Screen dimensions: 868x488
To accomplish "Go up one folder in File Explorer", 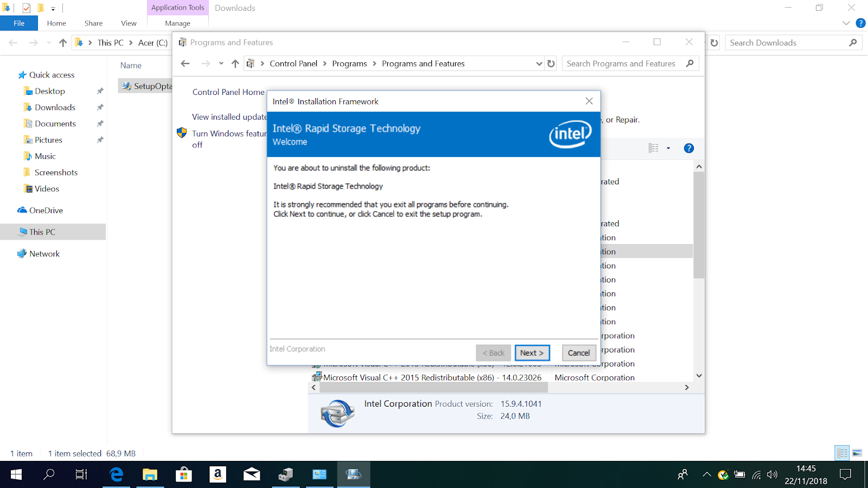I will [x=63, y=43].
